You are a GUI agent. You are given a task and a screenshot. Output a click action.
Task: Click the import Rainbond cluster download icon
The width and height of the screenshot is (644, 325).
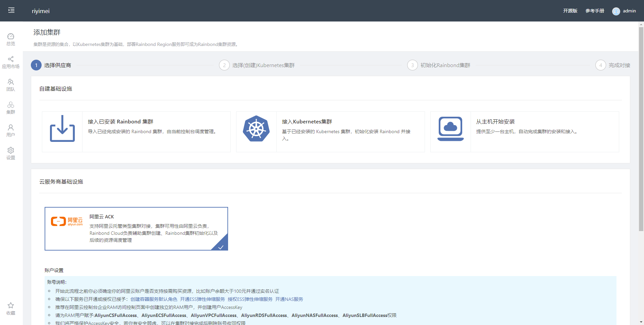(x=62, y=128)
